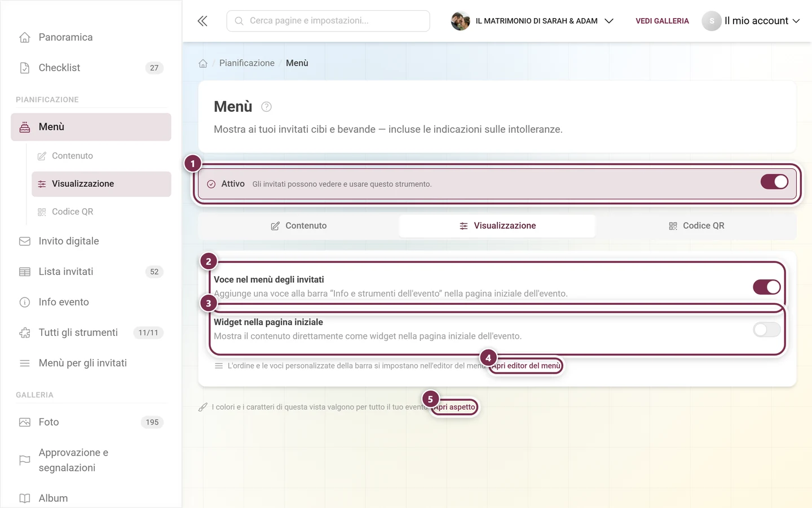Image resolution: width=812 pixels, height=508 pixels.
Task: Open Menù per gli invitati in sidebar
Action: pyautogui.click(x=91, y=363)
